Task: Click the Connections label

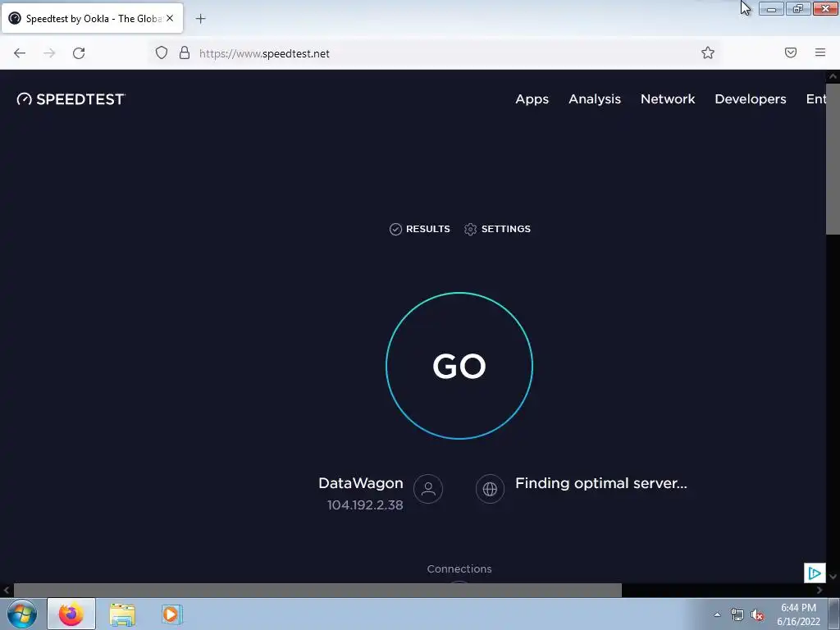Action: 459,569
